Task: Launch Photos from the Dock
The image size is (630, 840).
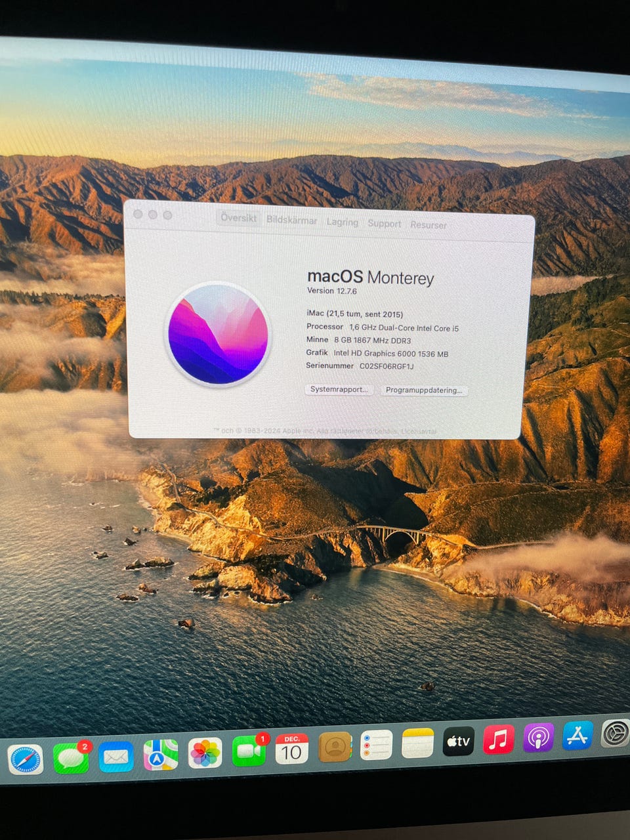Action: 205,753
